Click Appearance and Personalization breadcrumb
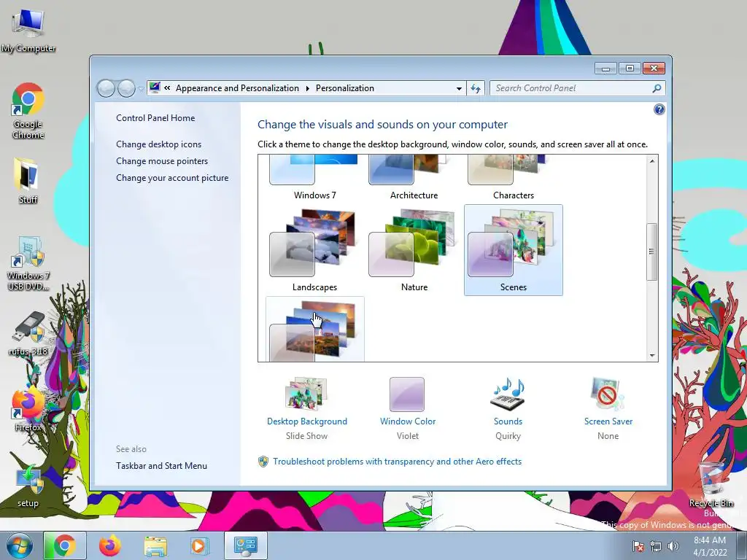The image size is (747, 560). (237, 88)
